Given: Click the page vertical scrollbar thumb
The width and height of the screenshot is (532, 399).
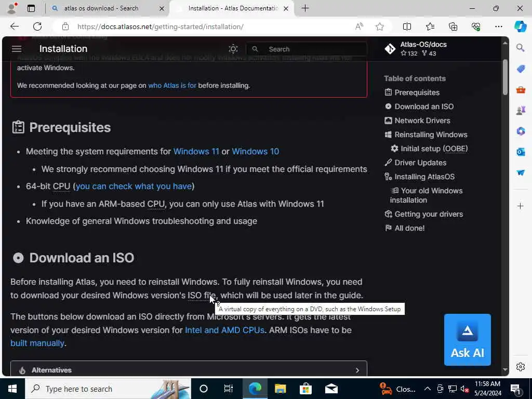Looking at the screenshot, I should pos(505,77).
